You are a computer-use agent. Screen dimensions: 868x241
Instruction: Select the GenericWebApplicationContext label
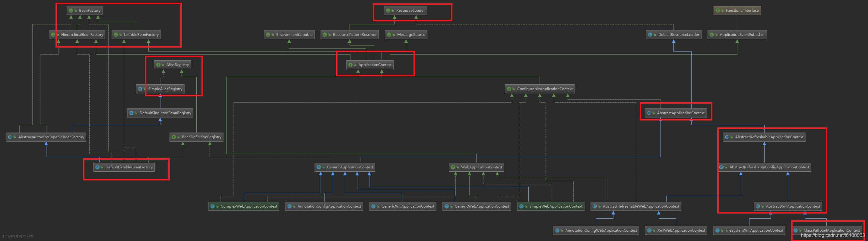tap(482, 206)
